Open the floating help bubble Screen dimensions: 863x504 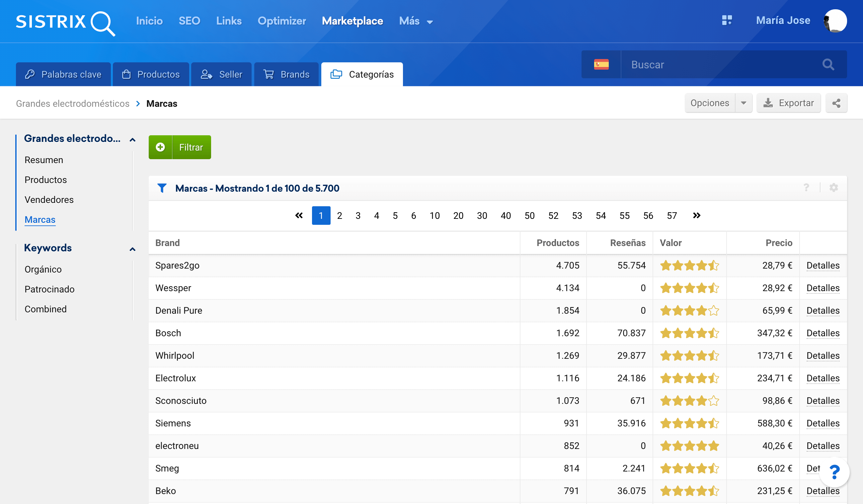tap(834, 472)
